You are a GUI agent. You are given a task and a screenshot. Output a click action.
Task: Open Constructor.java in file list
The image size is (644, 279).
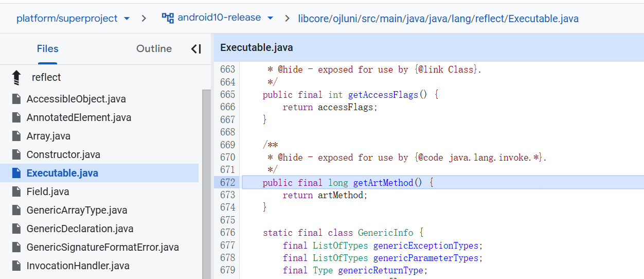[x=63, y=154]
